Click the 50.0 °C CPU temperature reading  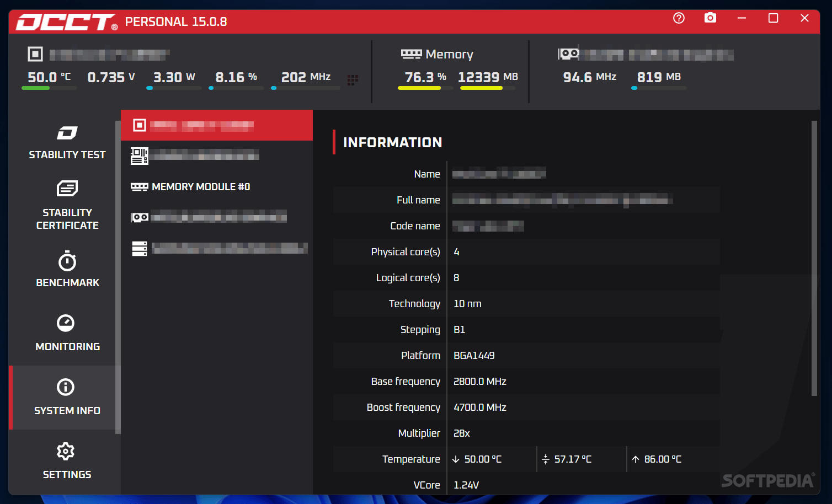point(50,77)
